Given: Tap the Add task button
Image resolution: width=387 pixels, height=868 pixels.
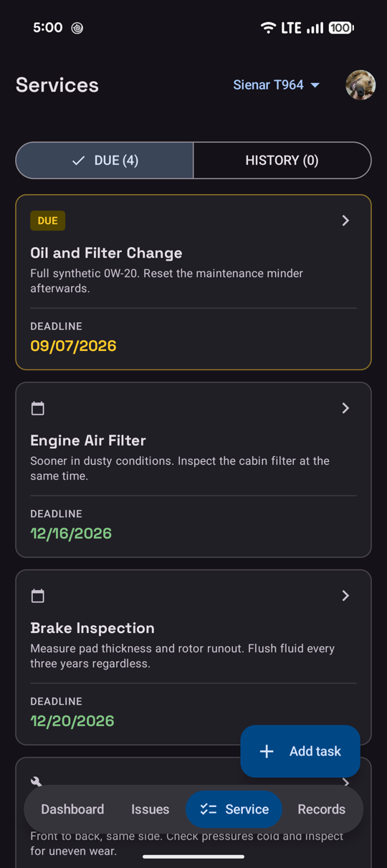Looking at the screenshot, I should (300, 751).
